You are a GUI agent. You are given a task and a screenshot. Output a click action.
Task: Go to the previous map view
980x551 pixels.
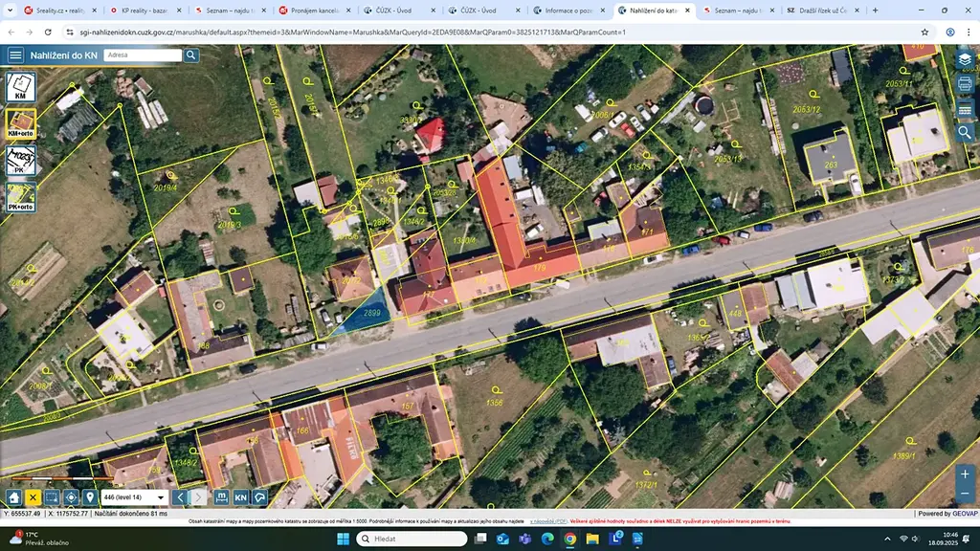point(180,497)
